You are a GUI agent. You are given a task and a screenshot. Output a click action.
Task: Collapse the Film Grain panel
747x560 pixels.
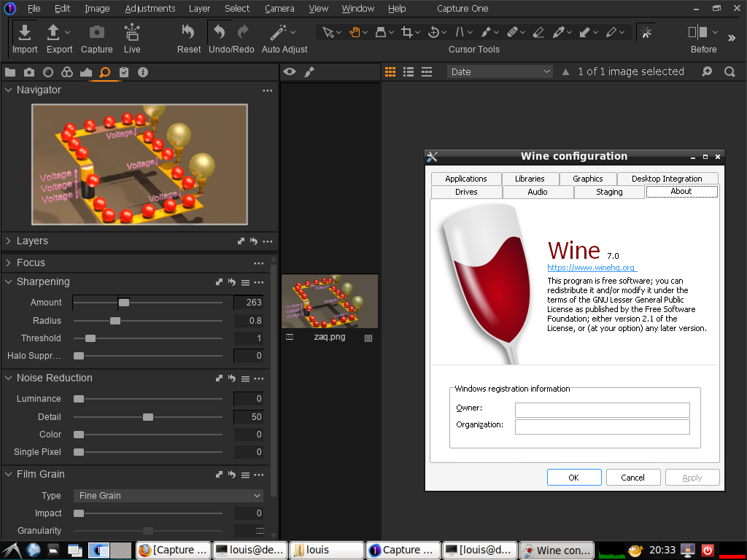tap(8, 474)
